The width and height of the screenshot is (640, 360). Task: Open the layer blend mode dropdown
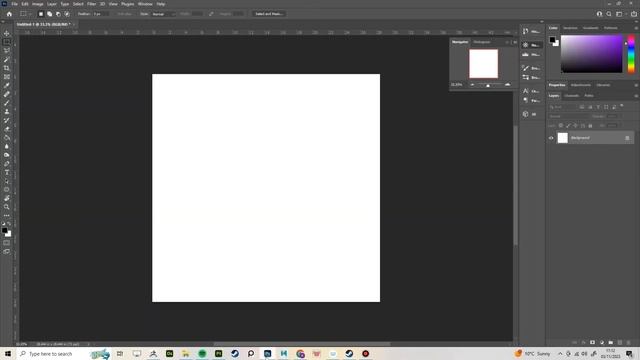(x=568, y=116)
